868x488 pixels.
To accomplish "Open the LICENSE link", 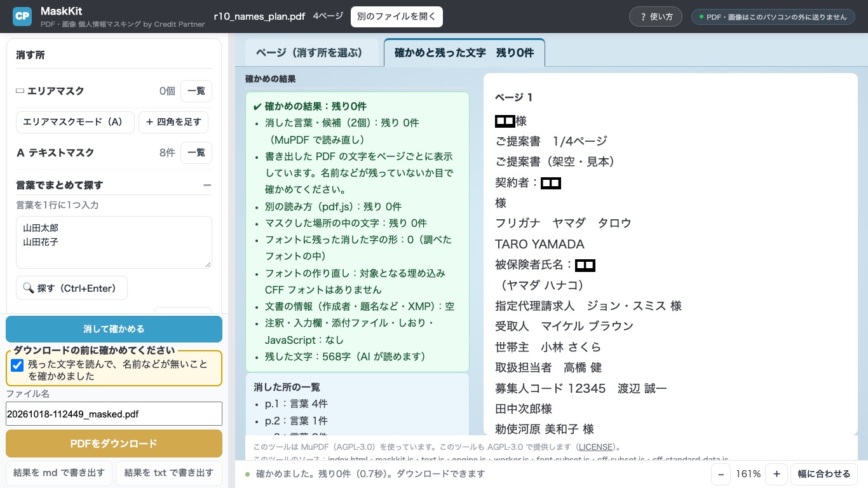I will 595,447.
